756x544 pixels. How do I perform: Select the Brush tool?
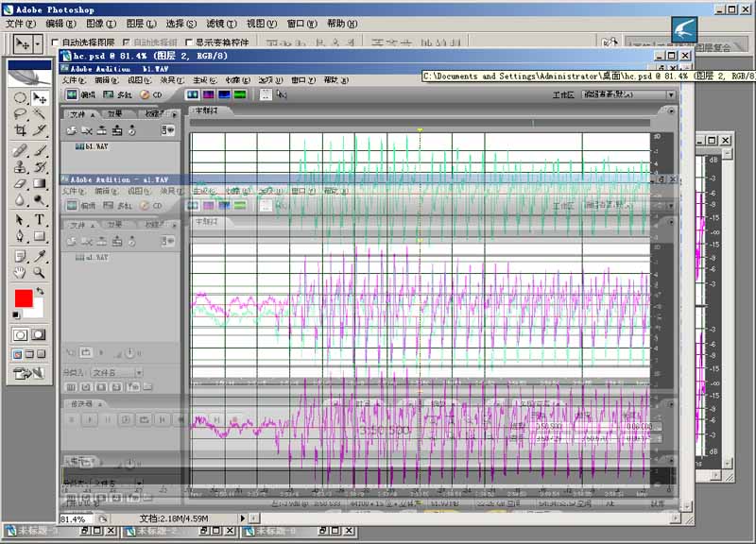coord(40,151)
